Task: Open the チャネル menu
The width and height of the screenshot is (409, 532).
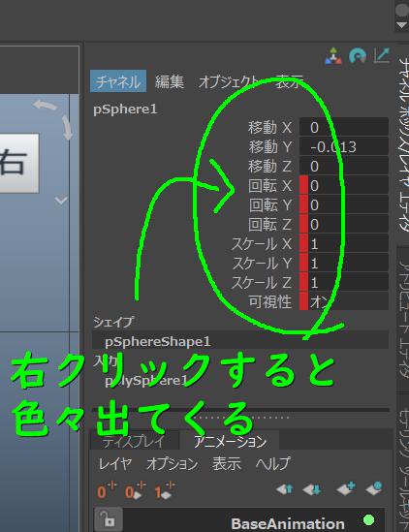Action: pyautogui.click(x=118, y=81)
